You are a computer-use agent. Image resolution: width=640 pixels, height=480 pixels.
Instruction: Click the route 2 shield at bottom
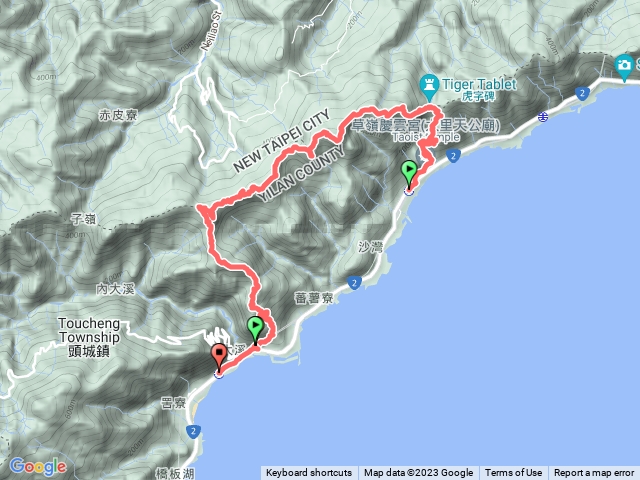click(x=193, y=431)
